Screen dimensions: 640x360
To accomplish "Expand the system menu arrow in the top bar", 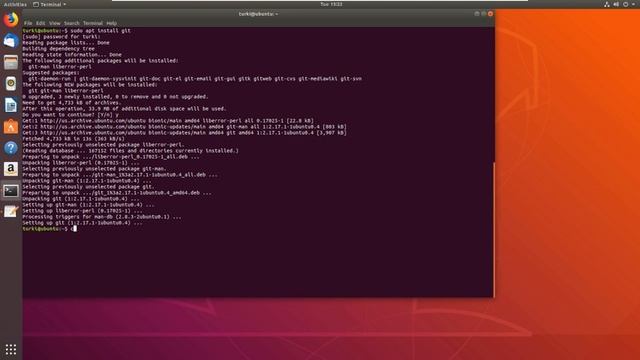I will [633, 4].
